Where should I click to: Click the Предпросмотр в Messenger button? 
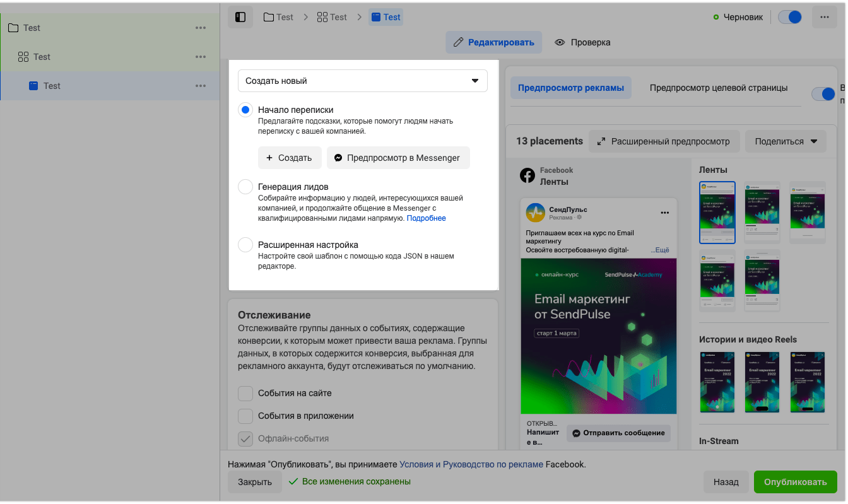tap(397, 158)
